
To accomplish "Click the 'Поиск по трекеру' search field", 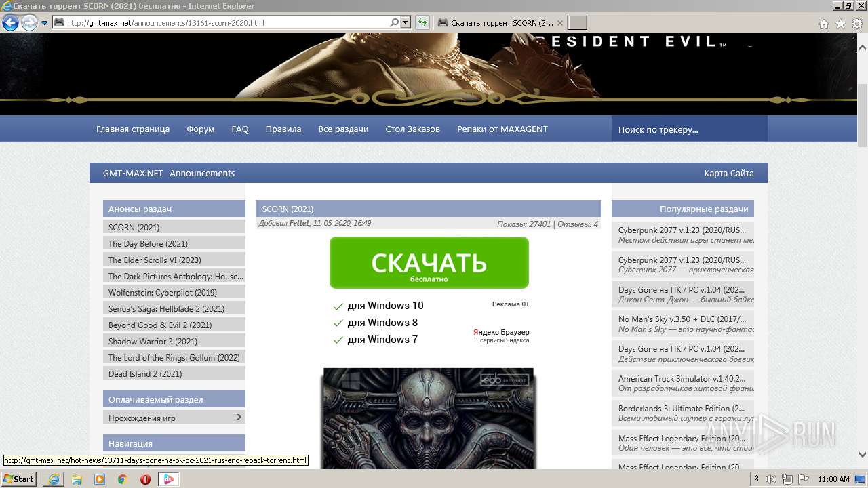I will tap(689, 129).
